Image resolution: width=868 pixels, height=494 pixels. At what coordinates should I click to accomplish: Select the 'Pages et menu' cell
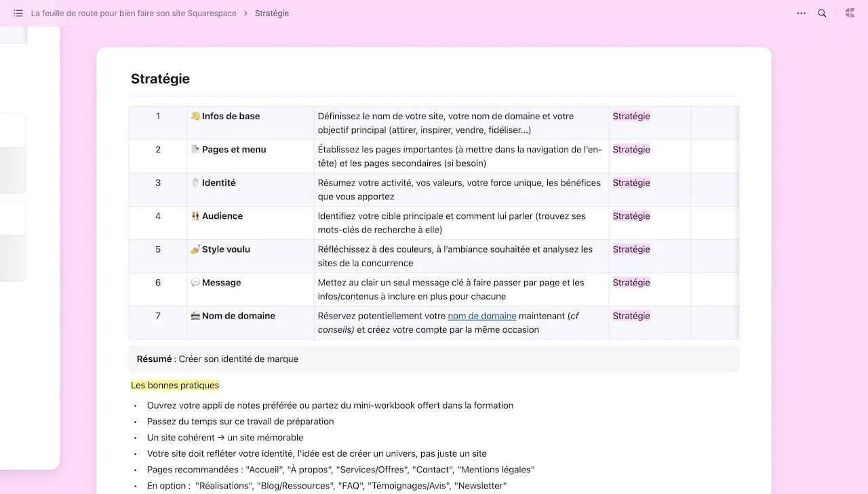tap(250, 156)
